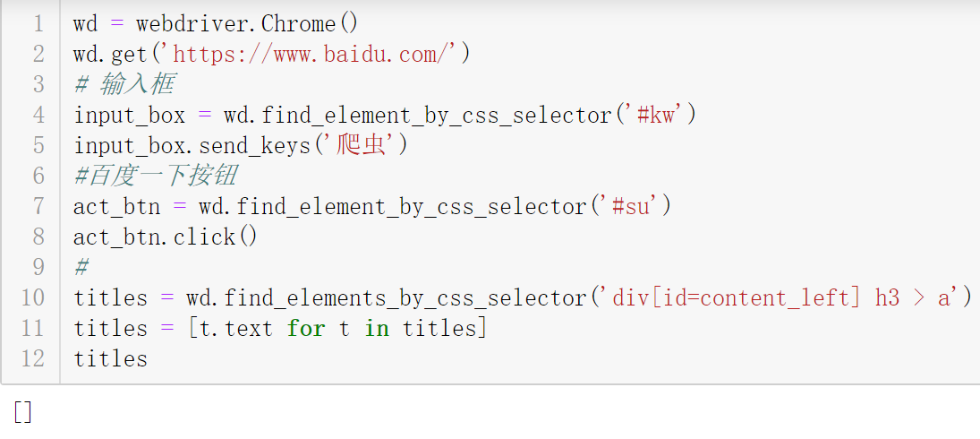Click the baidu URL string
Viewport: 980px width, 439px height.
[311, 55]
